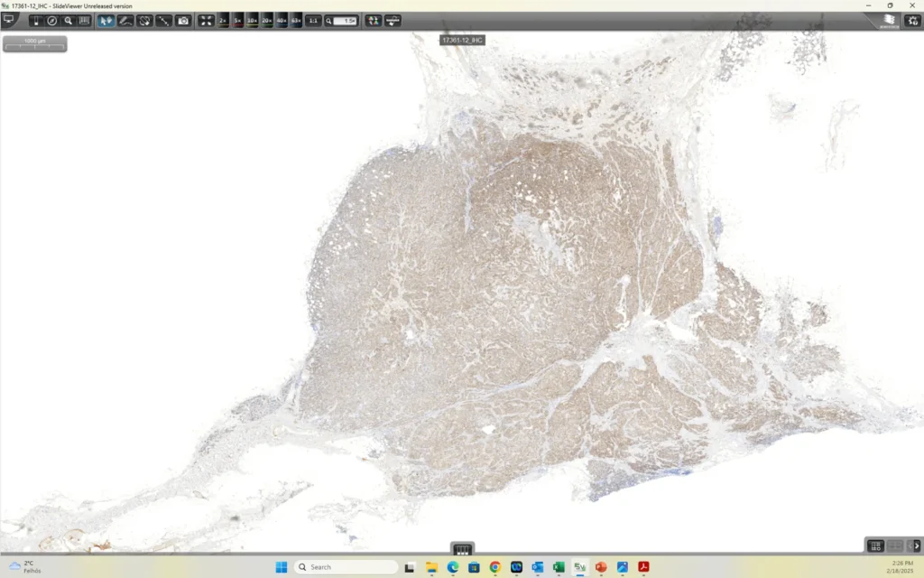
Task: Select the distance measurement tool
Action: click(x=164, y=21)
